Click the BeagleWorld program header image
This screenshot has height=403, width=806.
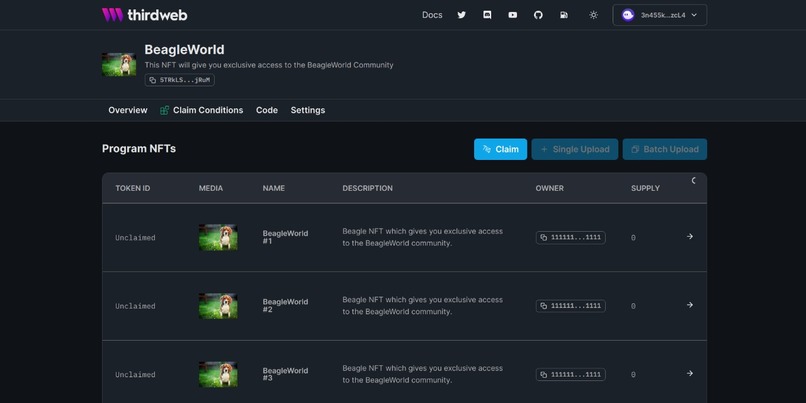point(119,64)
